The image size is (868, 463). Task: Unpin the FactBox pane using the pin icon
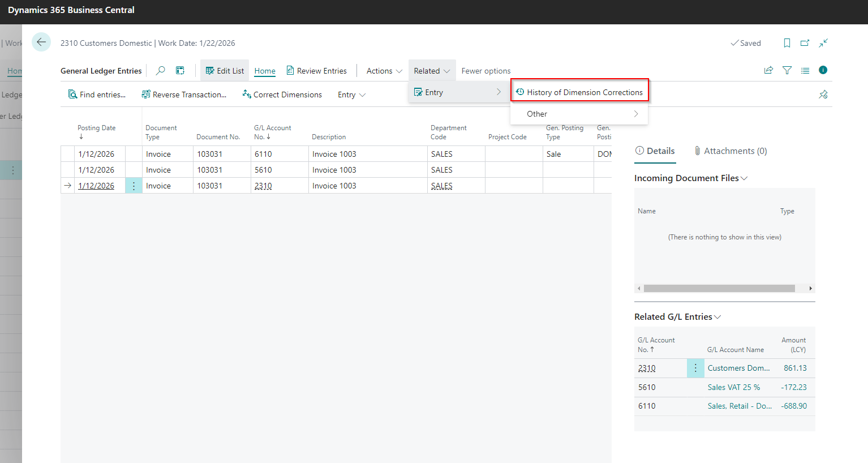pyautogui.click(x=823, y=94)
